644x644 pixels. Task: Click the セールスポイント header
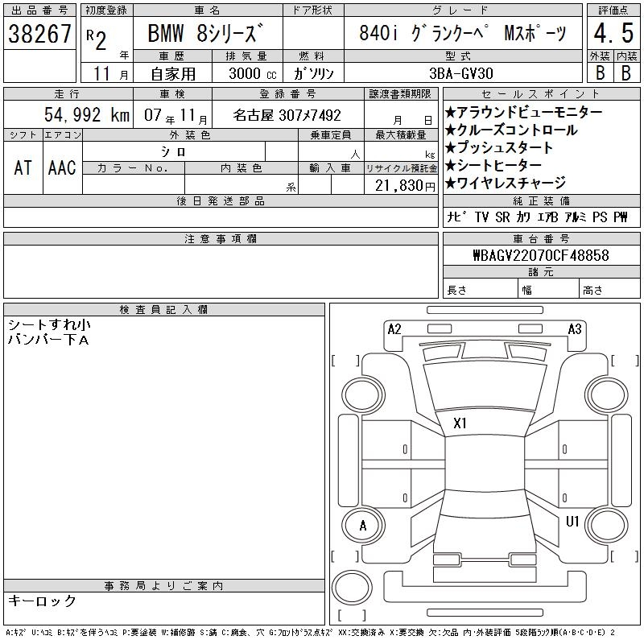[541, 94]
